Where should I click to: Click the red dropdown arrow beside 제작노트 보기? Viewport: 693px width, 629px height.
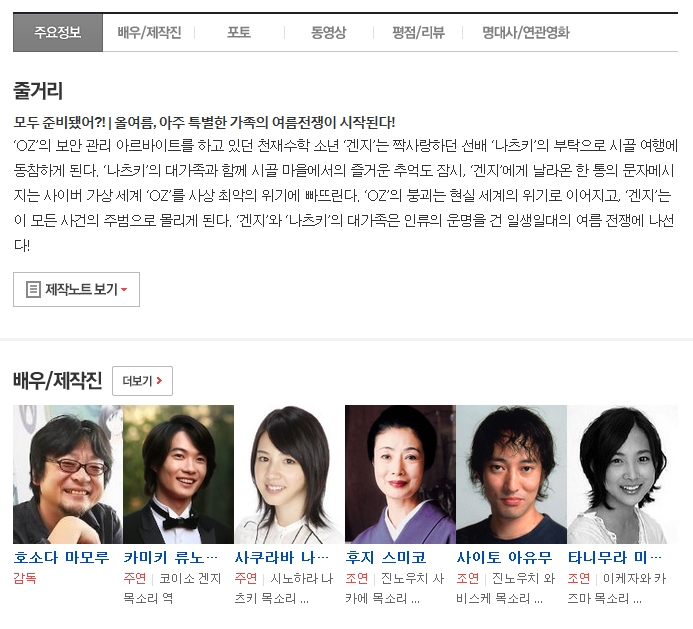tap(124, 290)
